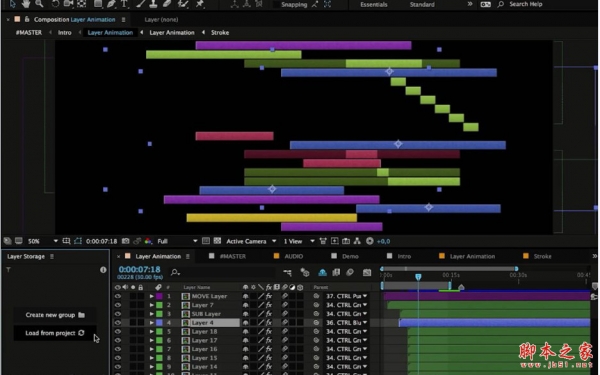600x375 pixels.
Task: Hide the MOVE Layer via eye icon
Action: tap(117, 296)
